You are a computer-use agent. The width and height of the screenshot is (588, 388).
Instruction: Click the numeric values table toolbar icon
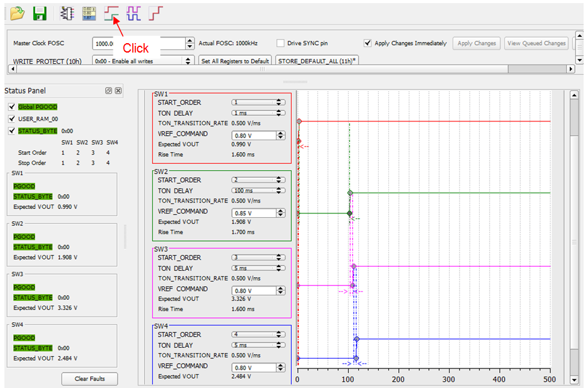(x=89, y=13)
